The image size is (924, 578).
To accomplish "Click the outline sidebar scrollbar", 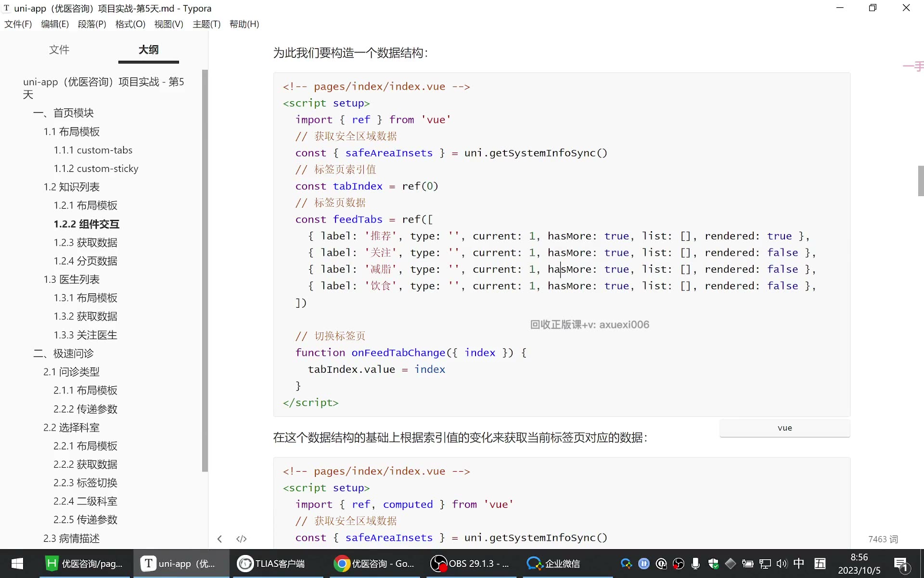I will point(205,271).
